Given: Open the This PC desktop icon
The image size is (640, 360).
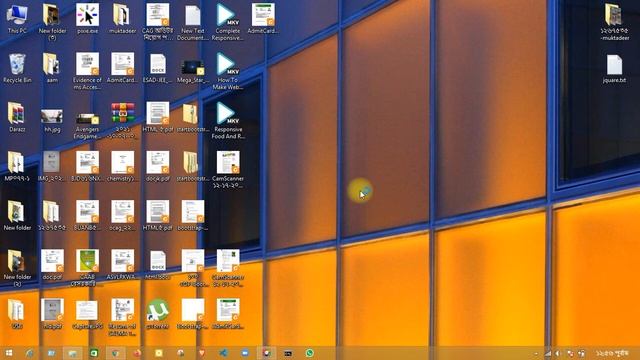Looking at the screenshot, I should point(17,19).
